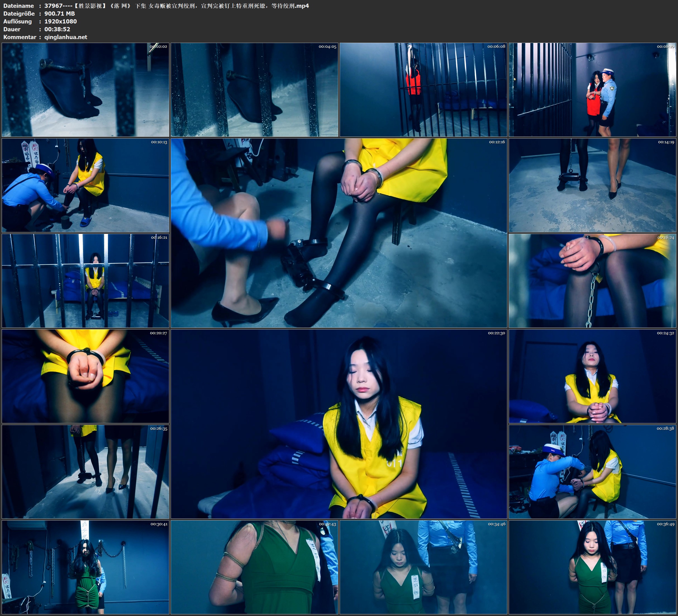Click the qinglanhua.net comment text

(66, 37)
